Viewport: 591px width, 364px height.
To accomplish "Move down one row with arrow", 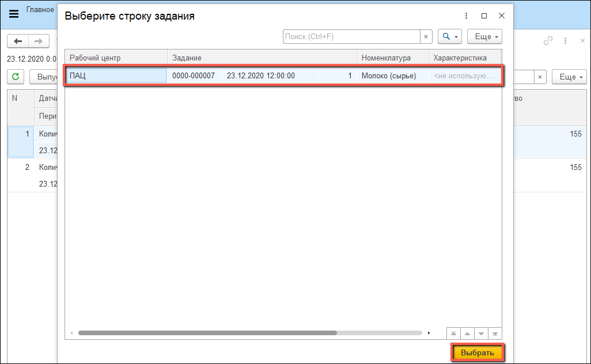I will click(x=481, y=333).
